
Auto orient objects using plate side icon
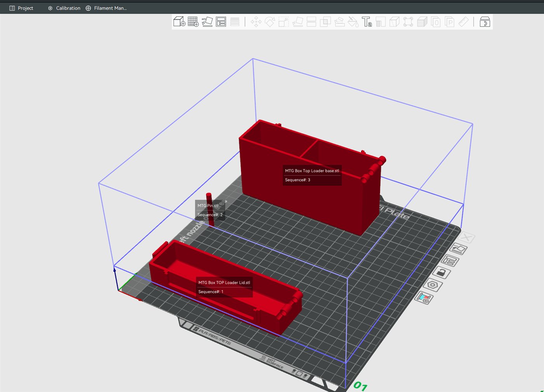coord(459,249)
